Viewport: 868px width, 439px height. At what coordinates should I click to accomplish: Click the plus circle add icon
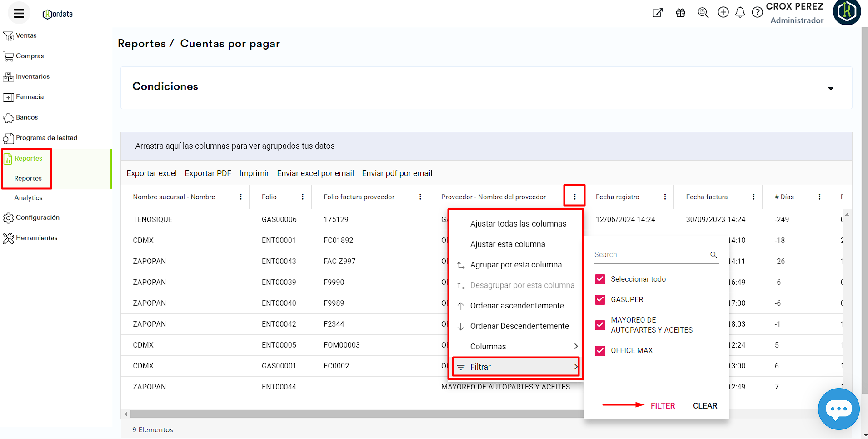click(723, 13)
